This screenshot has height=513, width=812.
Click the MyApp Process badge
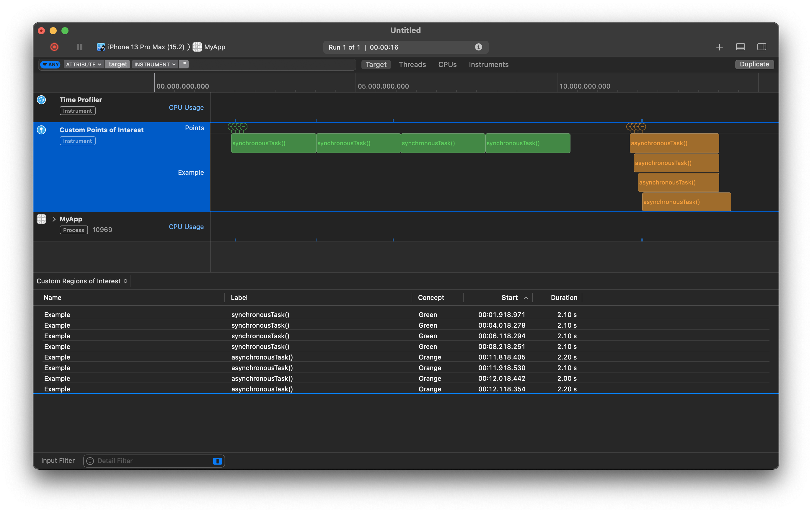74,230
